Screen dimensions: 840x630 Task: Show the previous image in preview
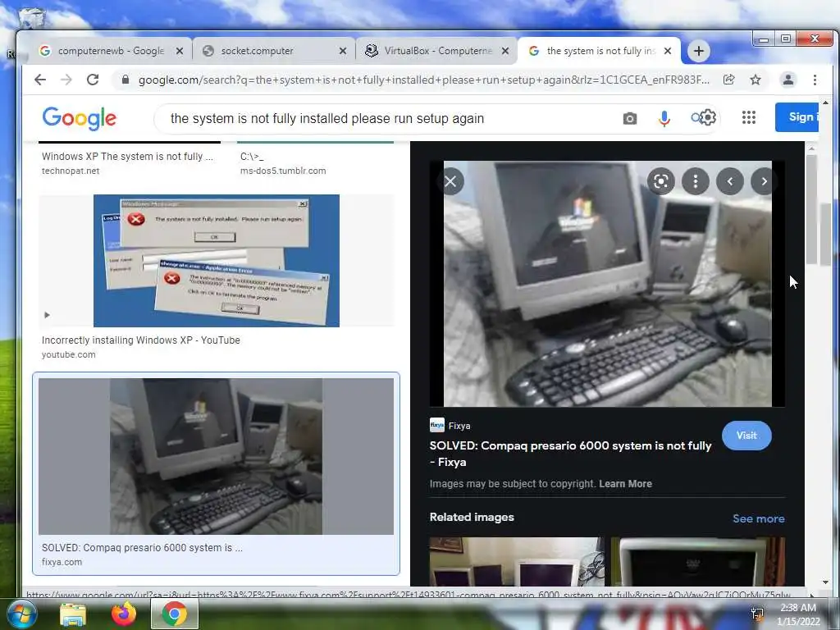729,181
